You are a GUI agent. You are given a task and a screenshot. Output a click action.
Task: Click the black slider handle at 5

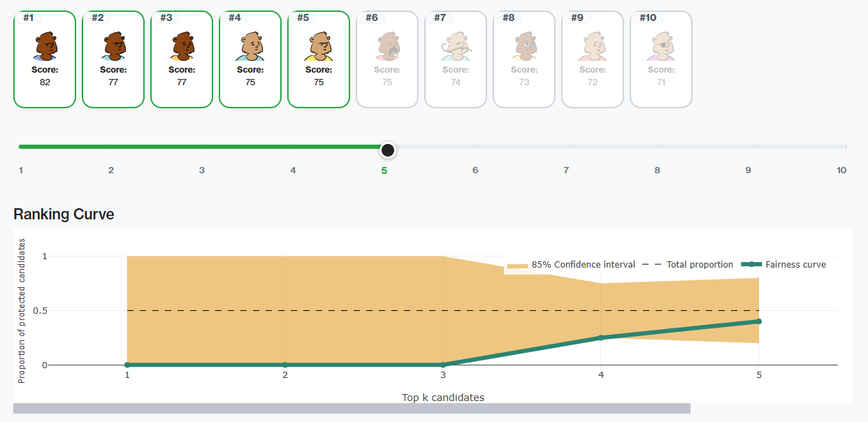pos(388,150)
